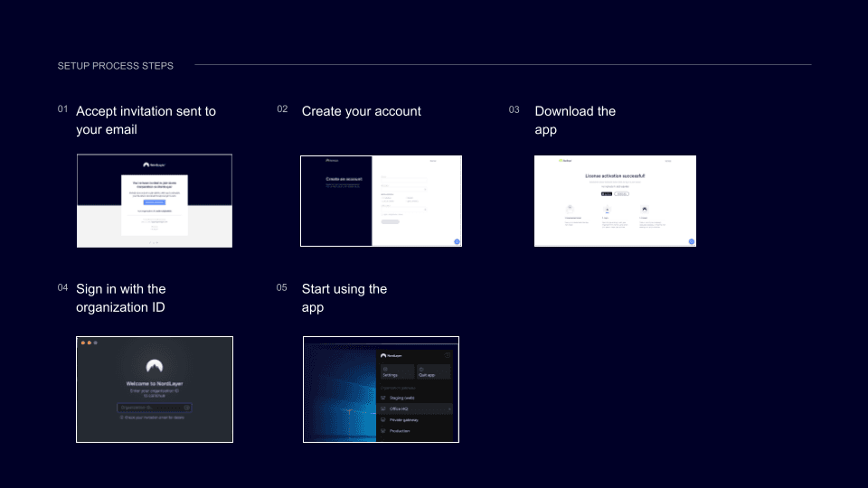Click the NordLayer logo in the invitation email

(154, 164)
